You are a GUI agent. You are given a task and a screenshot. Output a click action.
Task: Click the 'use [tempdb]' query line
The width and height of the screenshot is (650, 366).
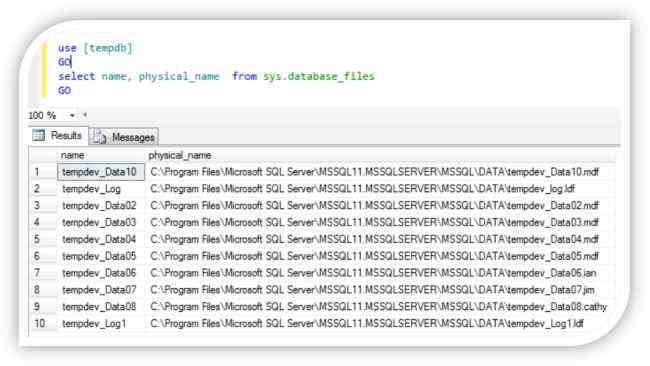[x=95, y=48]
